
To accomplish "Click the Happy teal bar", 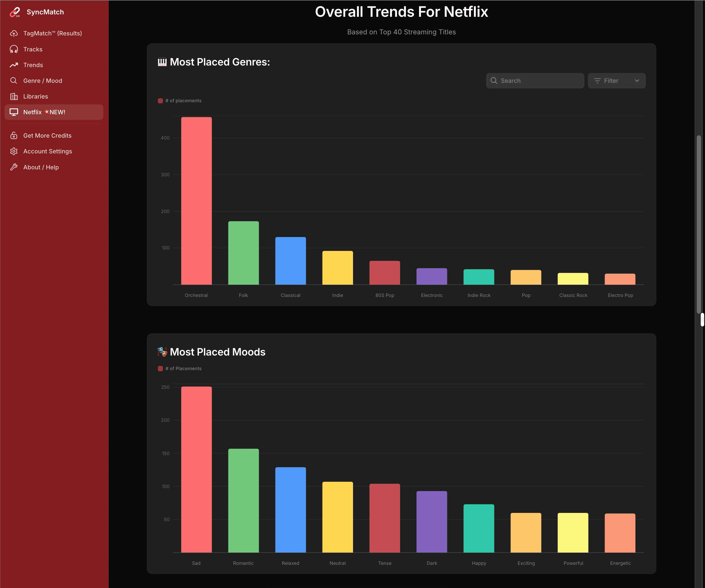I will click(479, 529).
